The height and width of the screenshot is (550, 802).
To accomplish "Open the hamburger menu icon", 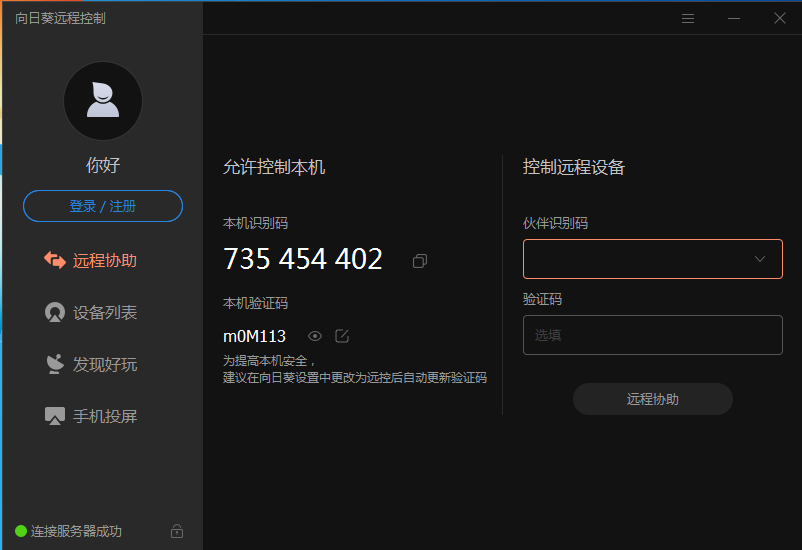I will [x=688, y=18].
